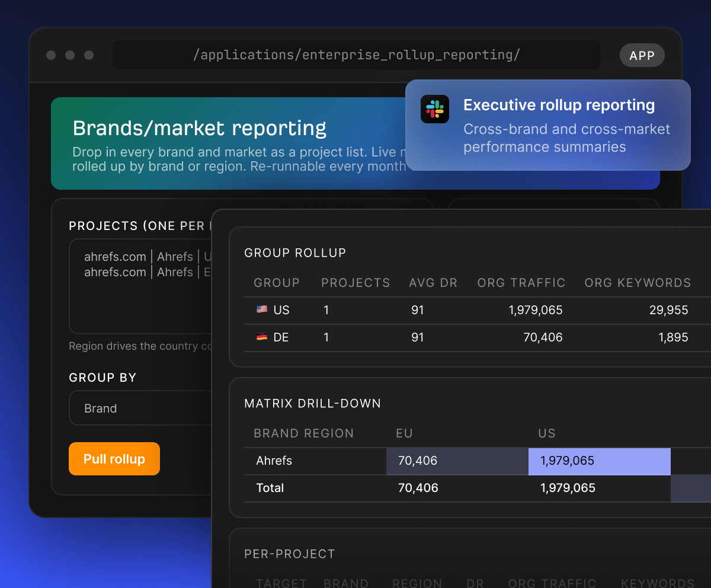Click the PER-PROJECT section title
This screenshot has height=588, width=711.
tap(290, 554)
